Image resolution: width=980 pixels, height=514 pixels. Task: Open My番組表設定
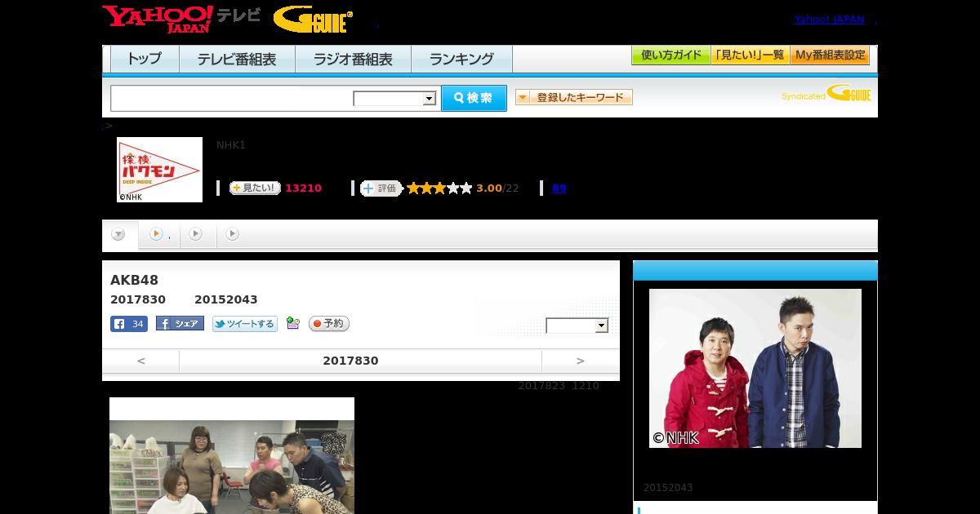[830, 55]
